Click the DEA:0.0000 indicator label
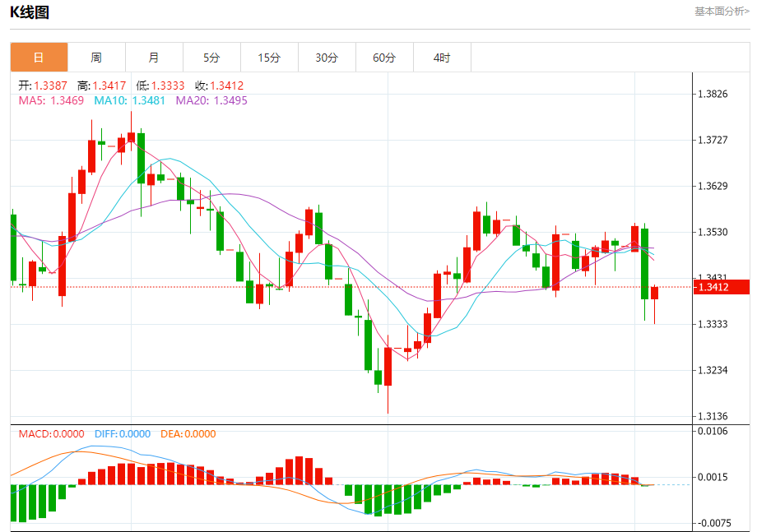Viewport: 757px width, 532px height. point(188,433)
